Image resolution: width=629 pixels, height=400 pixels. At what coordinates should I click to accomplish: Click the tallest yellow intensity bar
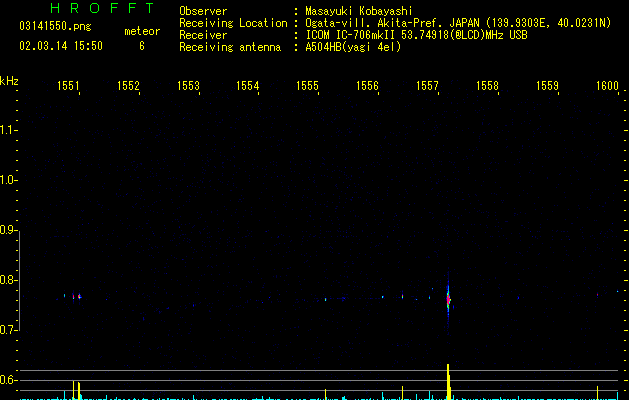[x=448, y=382]
